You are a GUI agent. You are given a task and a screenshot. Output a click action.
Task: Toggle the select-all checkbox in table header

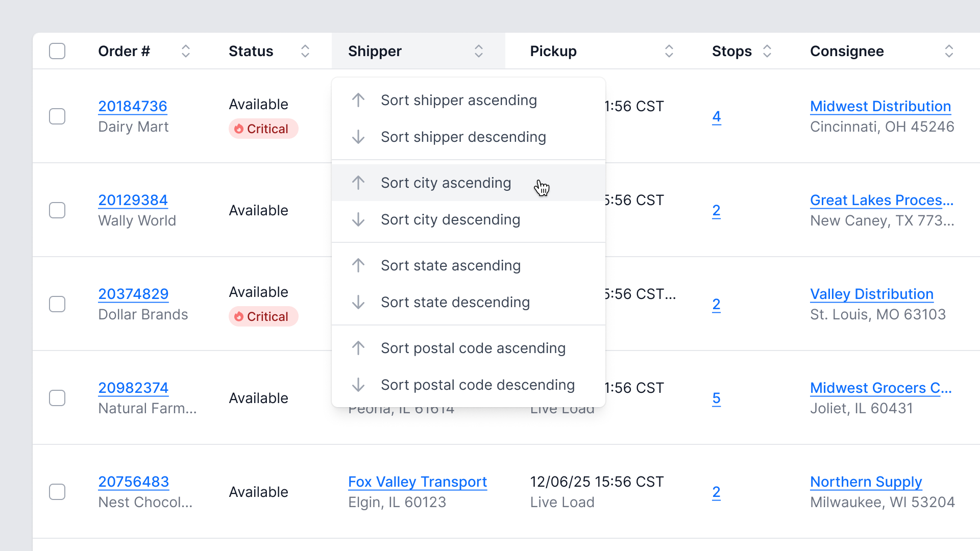(57, 51)
